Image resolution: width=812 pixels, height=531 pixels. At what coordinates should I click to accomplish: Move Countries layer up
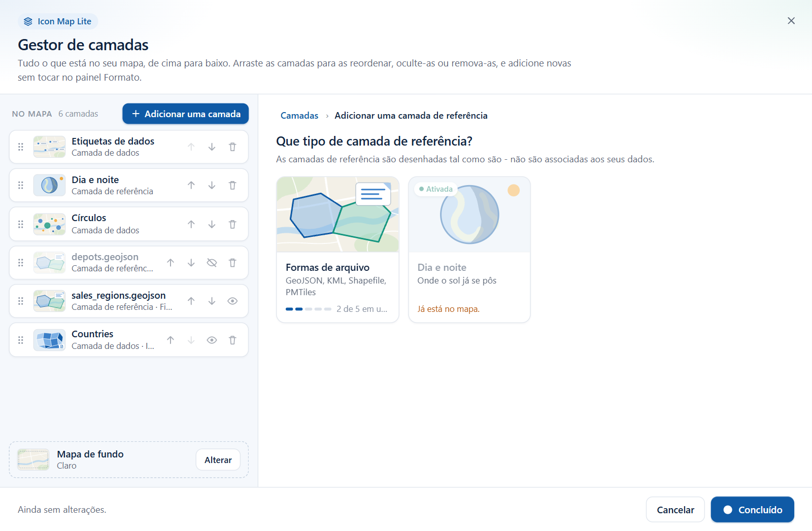(x=171, y=340)
